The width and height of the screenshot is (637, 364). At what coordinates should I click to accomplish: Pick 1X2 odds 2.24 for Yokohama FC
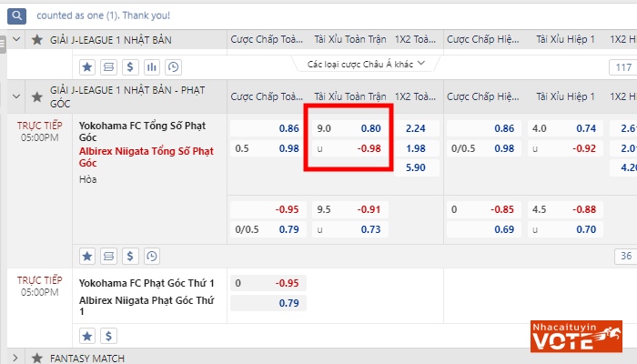[x=417, y=128]
